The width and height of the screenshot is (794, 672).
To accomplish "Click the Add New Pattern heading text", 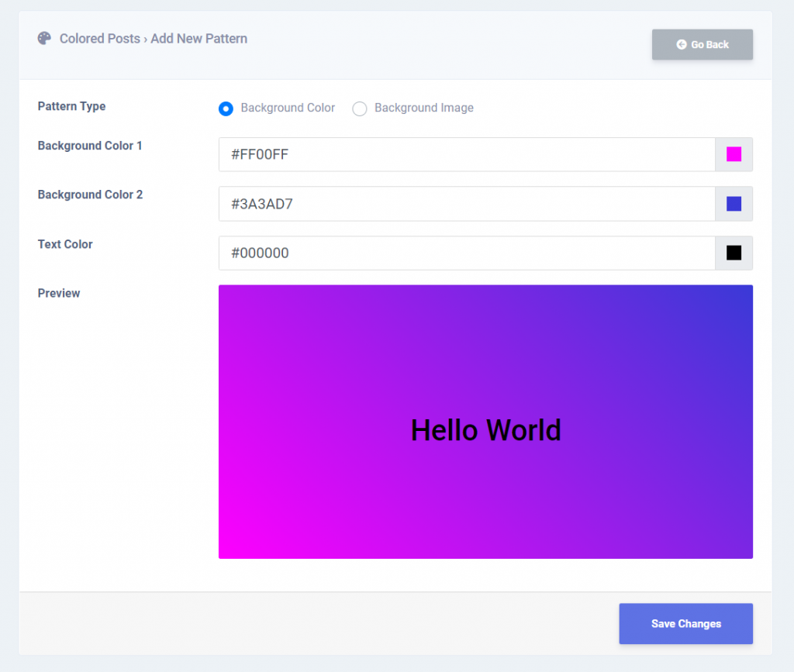I will pos(199,39).
